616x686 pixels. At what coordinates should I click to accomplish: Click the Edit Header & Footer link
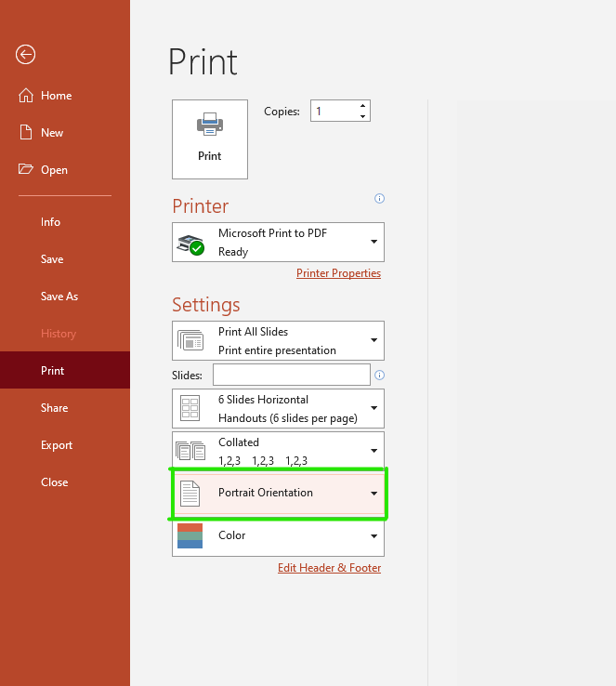pos(329,568)
